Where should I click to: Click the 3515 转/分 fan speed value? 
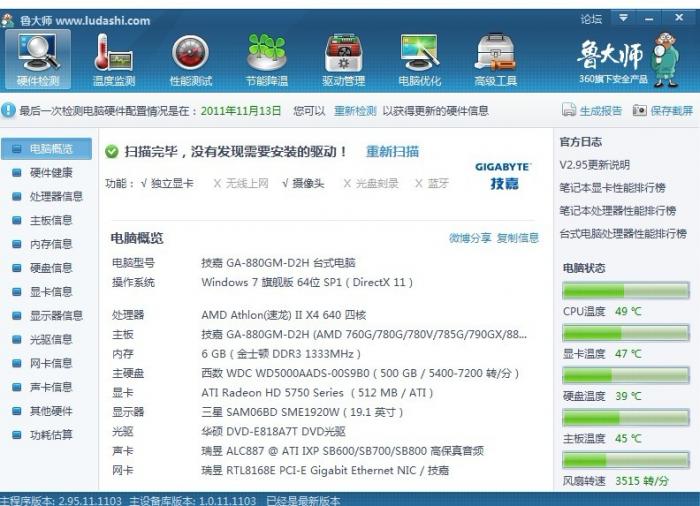[642, 481]
